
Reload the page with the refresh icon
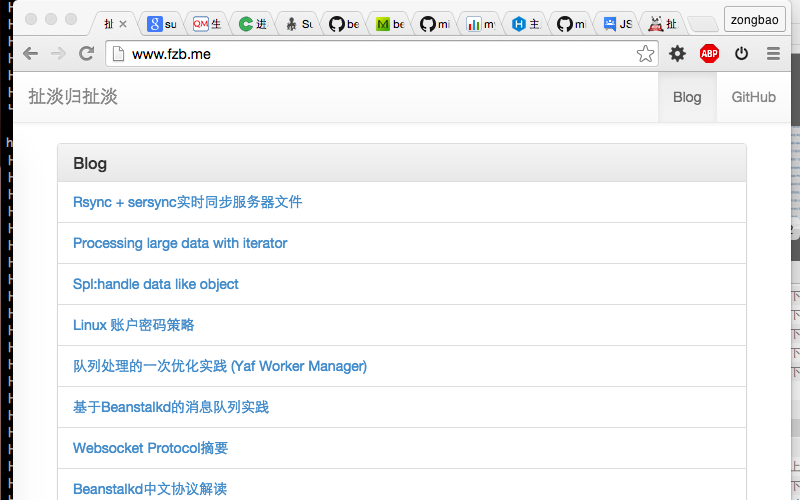tap(86, 54)
